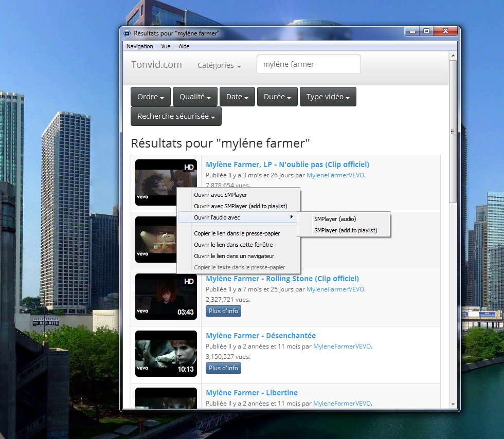
Task: Open the Vue menu
Action: pos(166,46)
